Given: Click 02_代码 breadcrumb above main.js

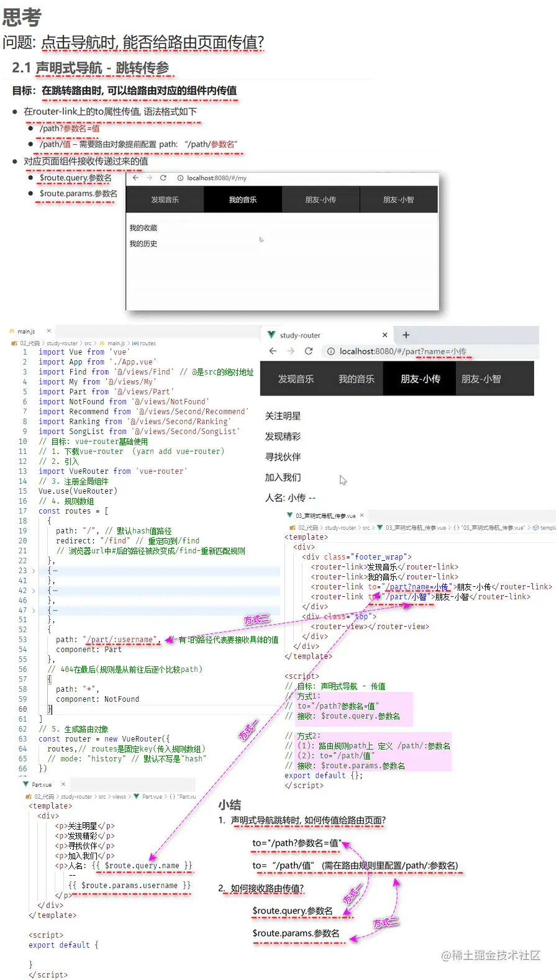Looking at the screenshot, I should [29, 343].
